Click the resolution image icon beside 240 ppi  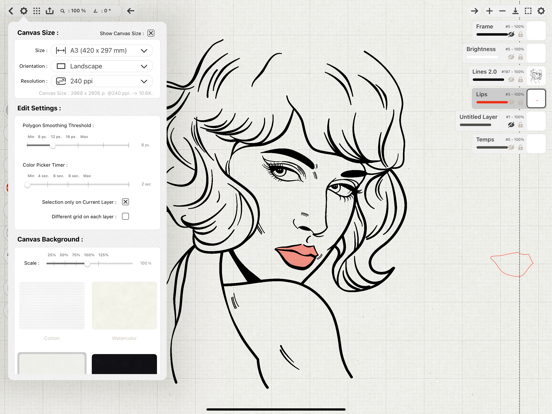(x=61, y=81)
